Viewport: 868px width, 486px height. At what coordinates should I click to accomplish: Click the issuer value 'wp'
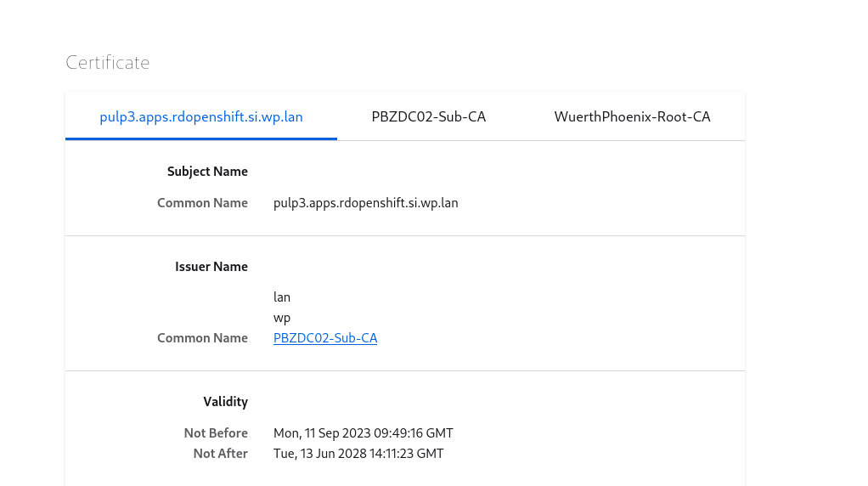pos(282,318)
